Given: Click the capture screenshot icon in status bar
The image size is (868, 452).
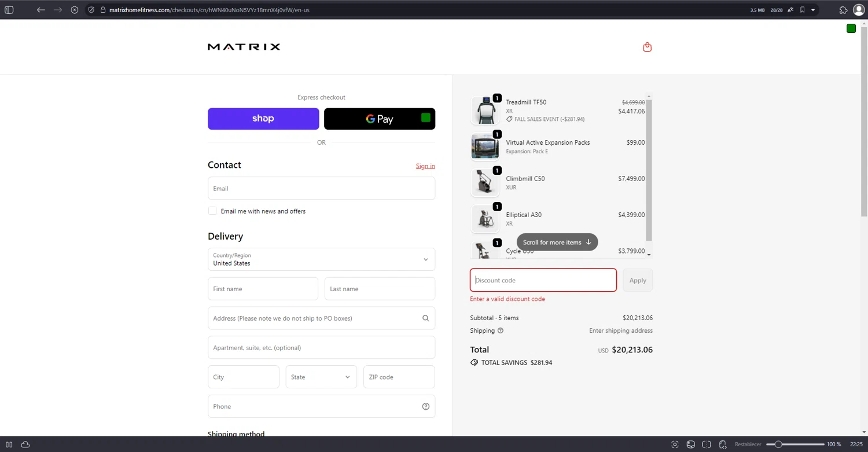Looking at the screenshot, I should click(x=675, y=444).
